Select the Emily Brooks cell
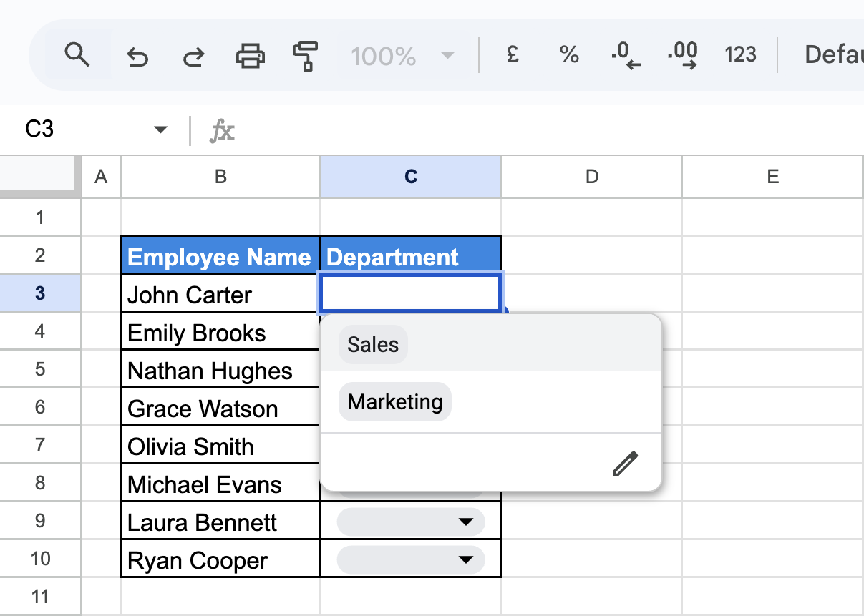This screenshot has width=864, height=616. pos(220,331)
